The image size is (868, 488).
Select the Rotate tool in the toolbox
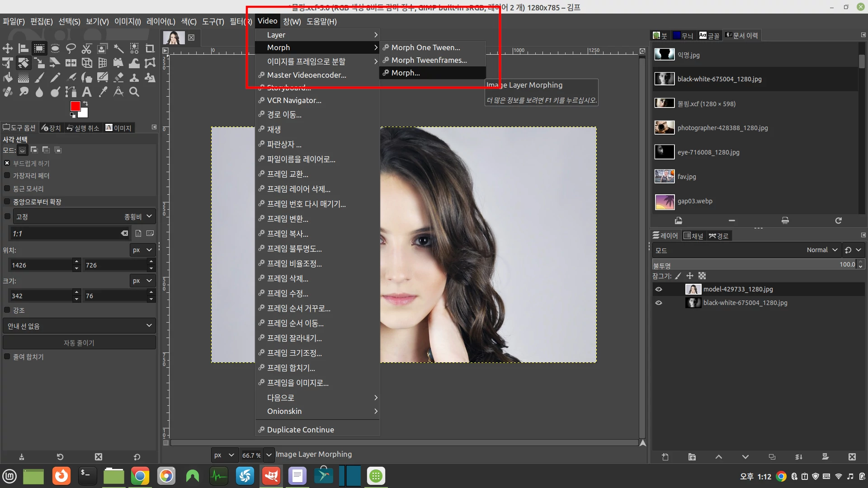[x=24, y=63]
